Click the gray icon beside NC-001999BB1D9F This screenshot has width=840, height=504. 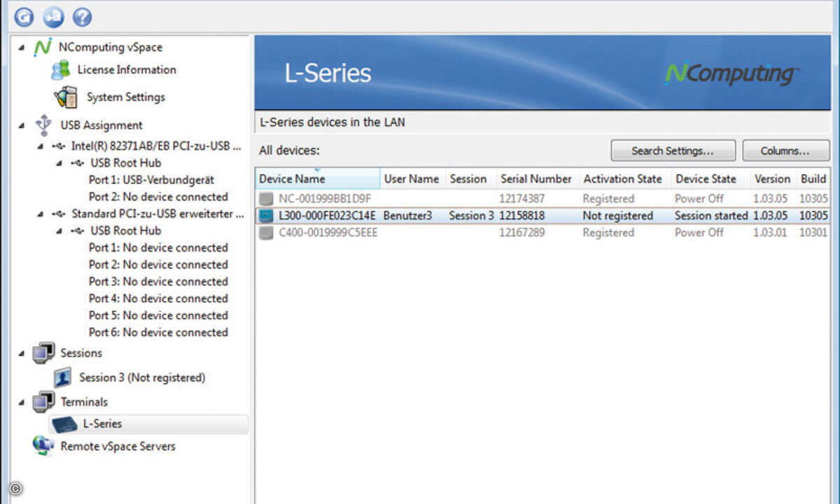tap(265, 199)
